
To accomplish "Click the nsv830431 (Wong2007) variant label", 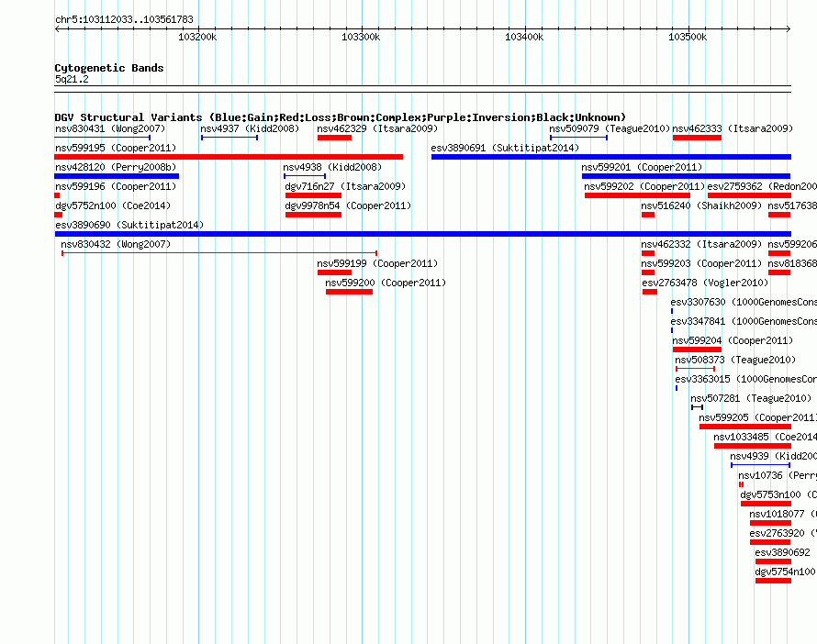I will [x=110, y=128].
